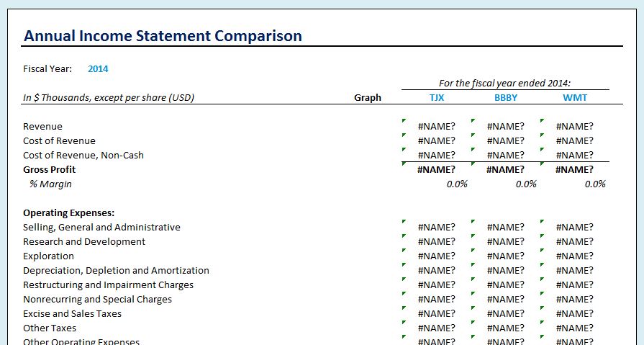The height and width of the screenshot is (345, 644).
Task: Select Excise and Sales Taxes label
Action: [x=72, y=313]
